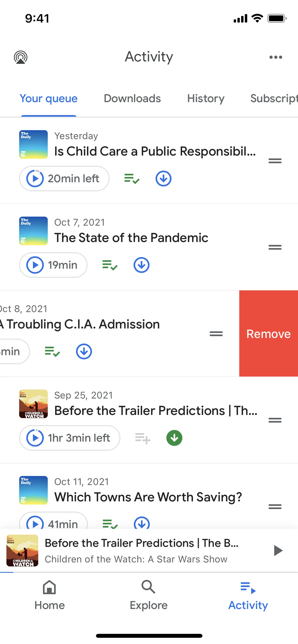Viewport: 298px width, 644px height.
Task: Open Children of the Watch mini player artwork
Action: coord(22,550)
